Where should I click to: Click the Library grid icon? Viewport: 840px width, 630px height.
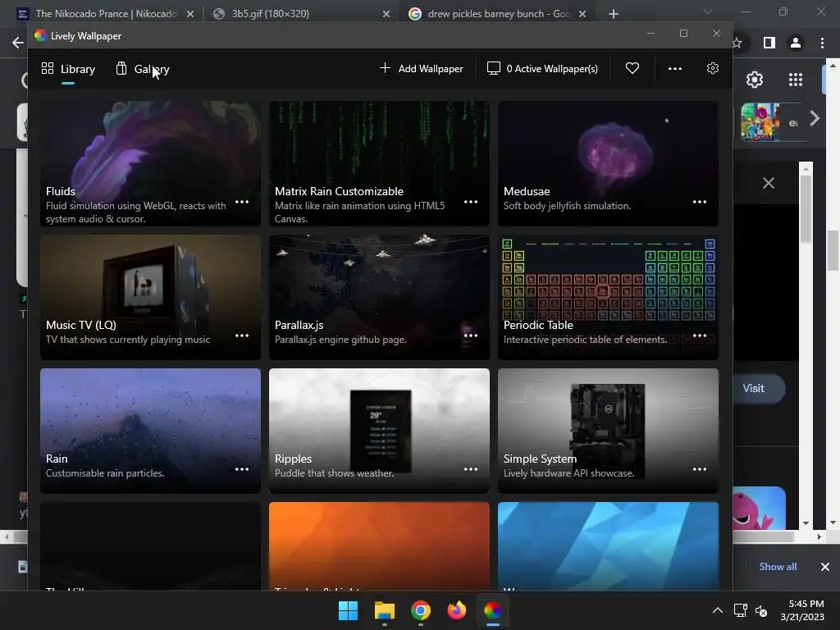coord(48,68)
